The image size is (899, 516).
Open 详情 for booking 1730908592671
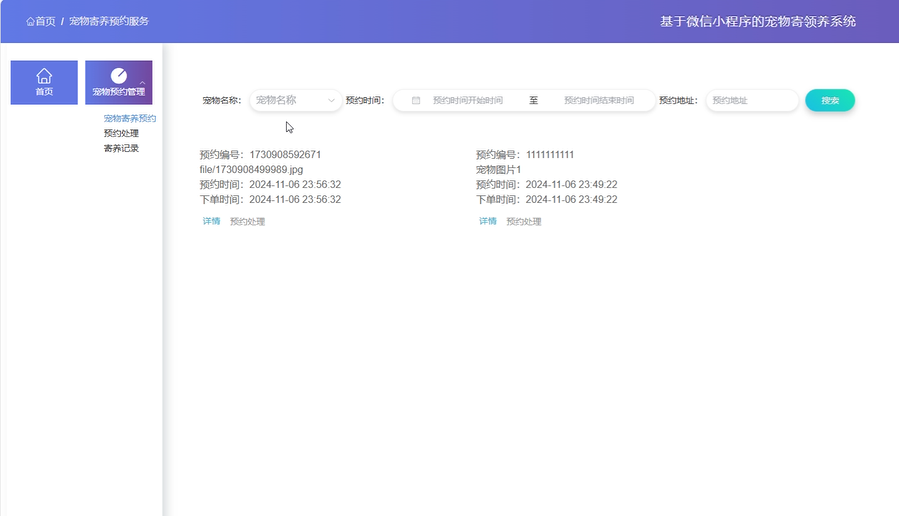212,221
